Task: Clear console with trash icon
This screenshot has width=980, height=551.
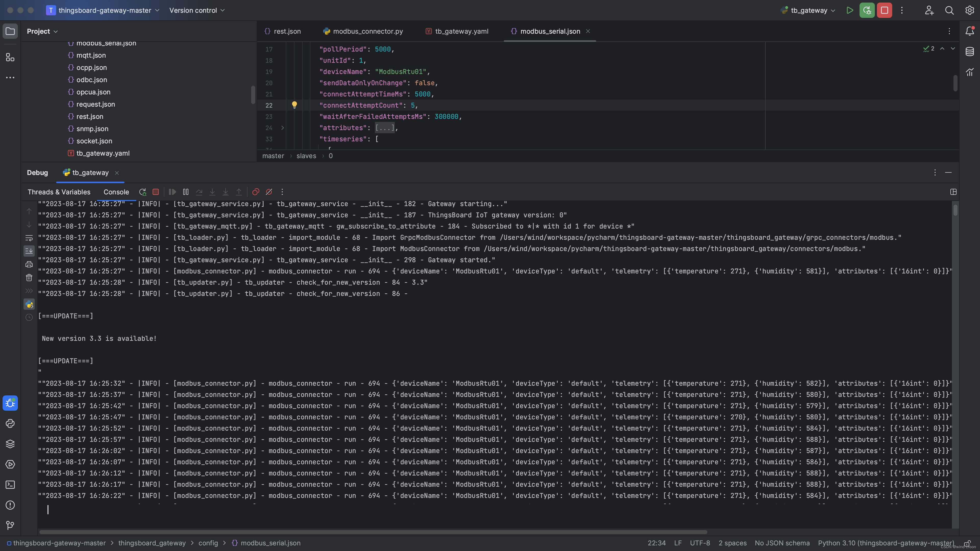Action: point(29,278)
